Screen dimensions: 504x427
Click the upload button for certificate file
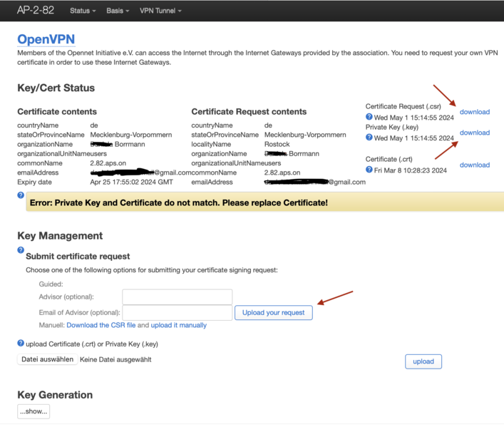[x=423, y=361]
